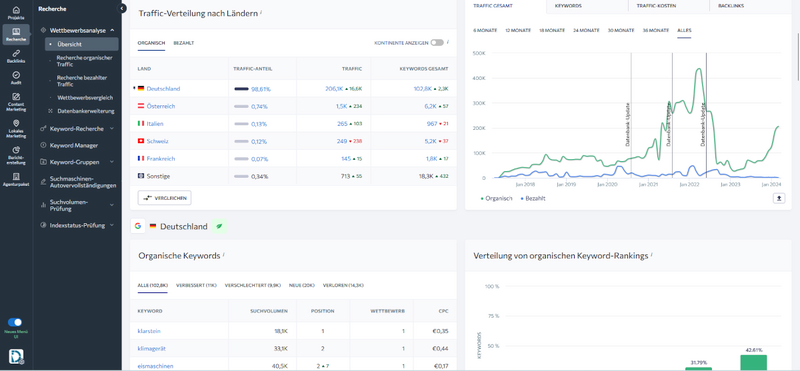Switch to the Bezahlt tab

184,43
